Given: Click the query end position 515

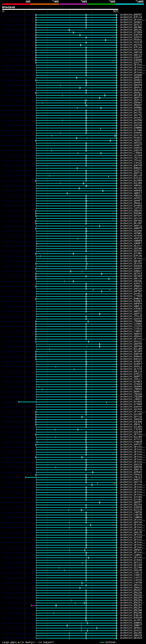Looking at the screenshot, I should coord(115,11).
